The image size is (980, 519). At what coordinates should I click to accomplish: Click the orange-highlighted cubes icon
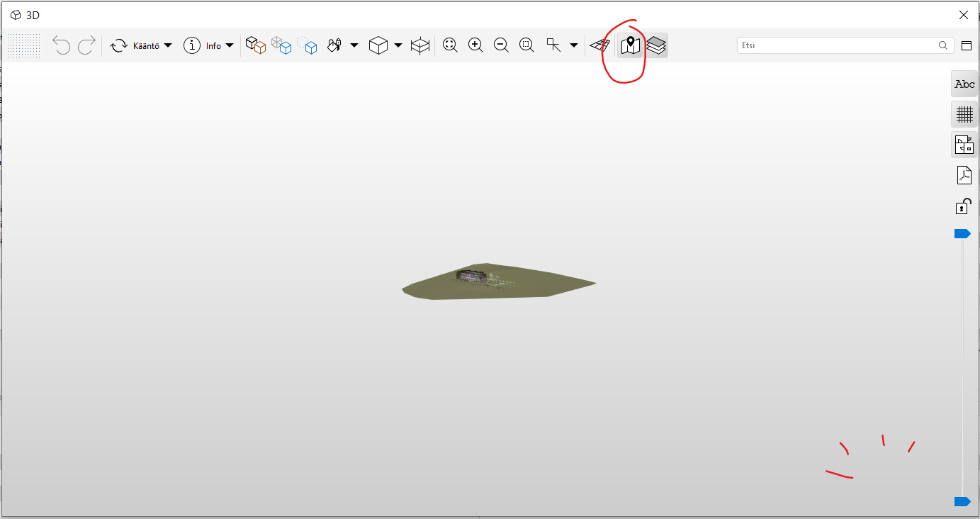pos(256,45)
